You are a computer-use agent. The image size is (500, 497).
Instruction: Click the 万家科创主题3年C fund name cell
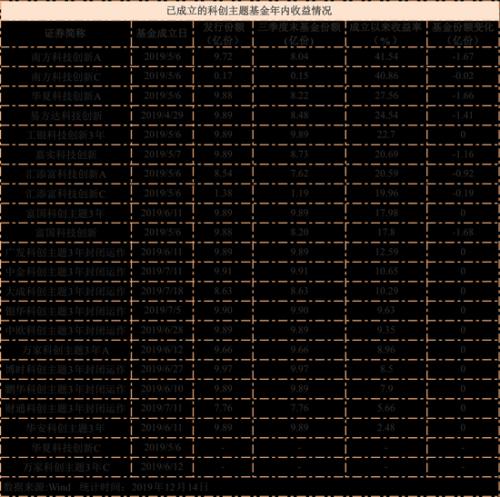pos(66,467)
